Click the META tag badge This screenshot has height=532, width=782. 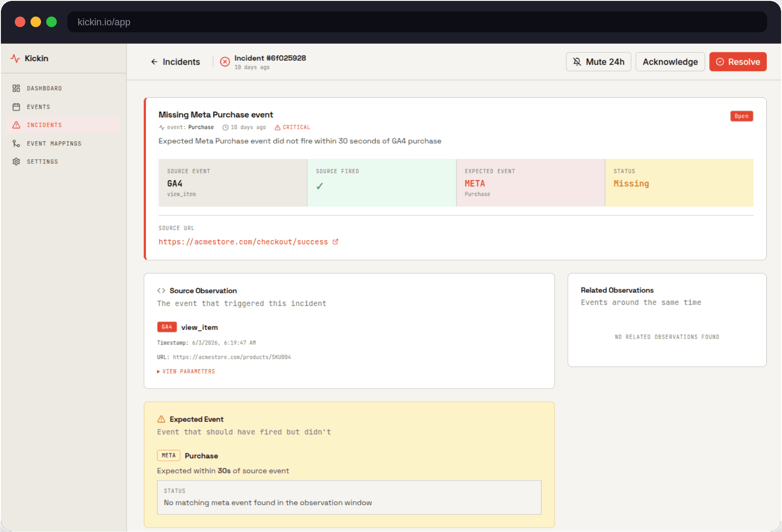point(168,455)
